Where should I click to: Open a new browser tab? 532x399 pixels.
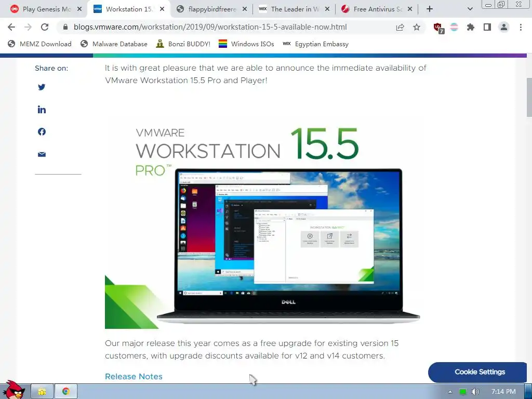pyautogui.click(x=430, y=9)
